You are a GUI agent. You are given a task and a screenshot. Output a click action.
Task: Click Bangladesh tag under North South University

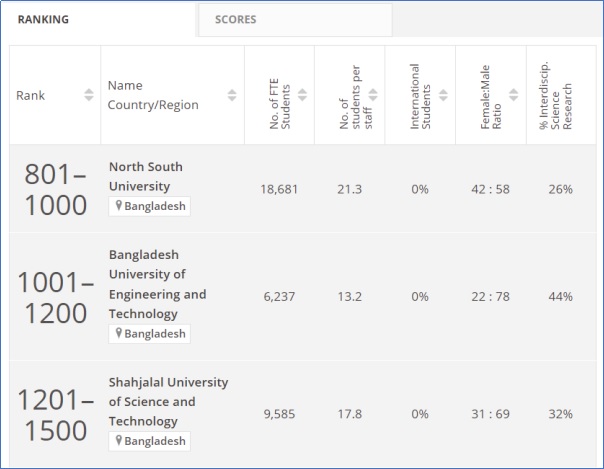pyautogui.click(x=149, y=206)
